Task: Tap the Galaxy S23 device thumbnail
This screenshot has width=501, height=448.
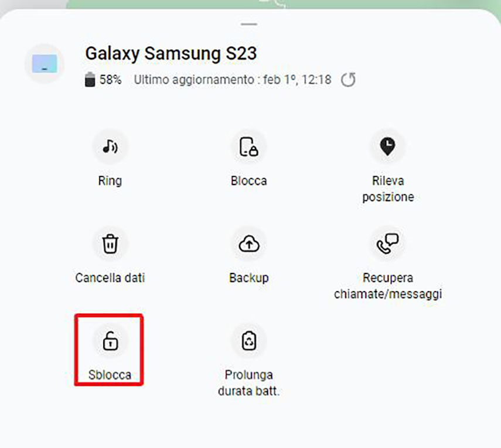Action: (x=45, y=64)
